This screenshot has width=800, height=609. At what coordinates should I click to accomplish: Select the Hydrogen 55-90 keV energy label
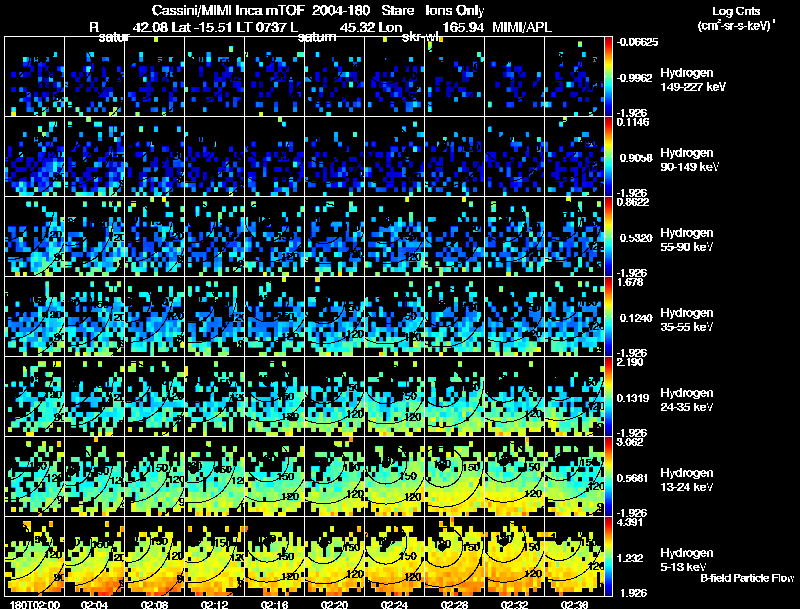pyautogui.click(x=686, y=240)
